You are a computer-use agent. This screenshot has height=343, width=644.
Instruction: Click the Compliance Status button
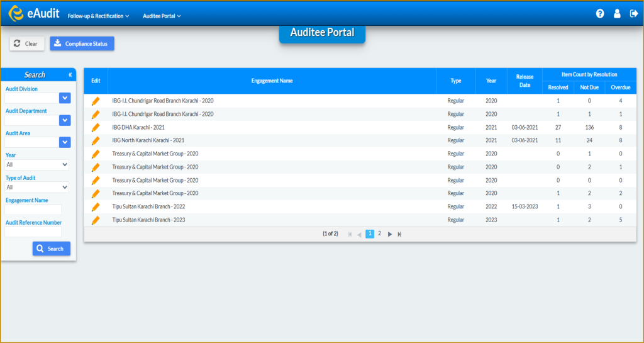82,43
